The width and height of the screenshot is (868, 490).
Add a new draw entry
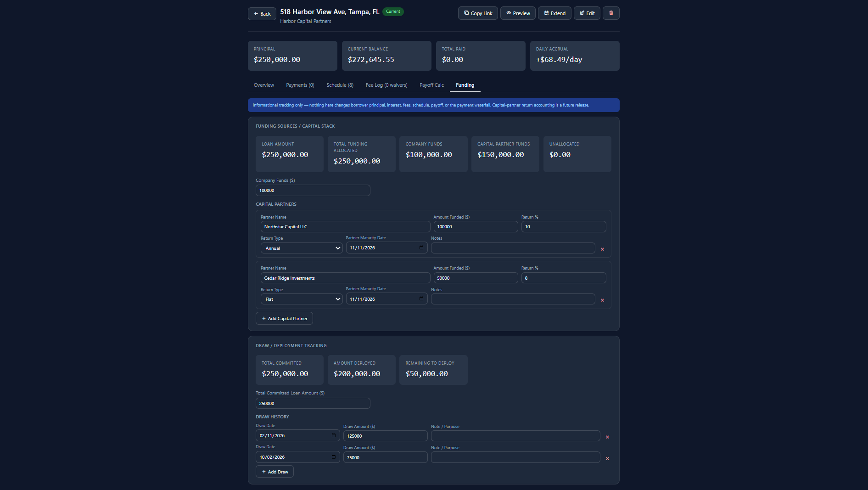[274, 472]
